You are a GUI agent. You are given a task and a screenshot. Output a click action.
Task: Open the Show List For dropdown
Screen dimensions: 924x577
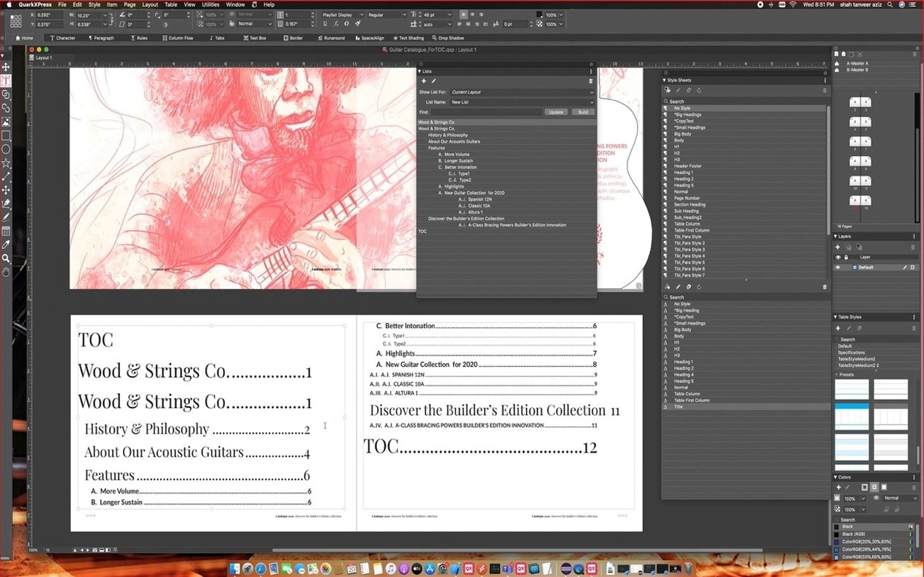click(x=521, y=92)
